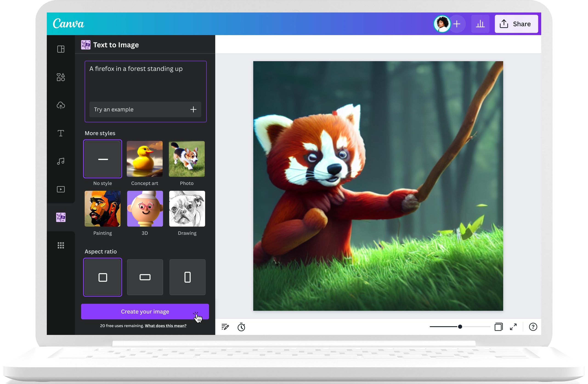Open the timer icon in the bottom bar

click(x=241, y=327)
